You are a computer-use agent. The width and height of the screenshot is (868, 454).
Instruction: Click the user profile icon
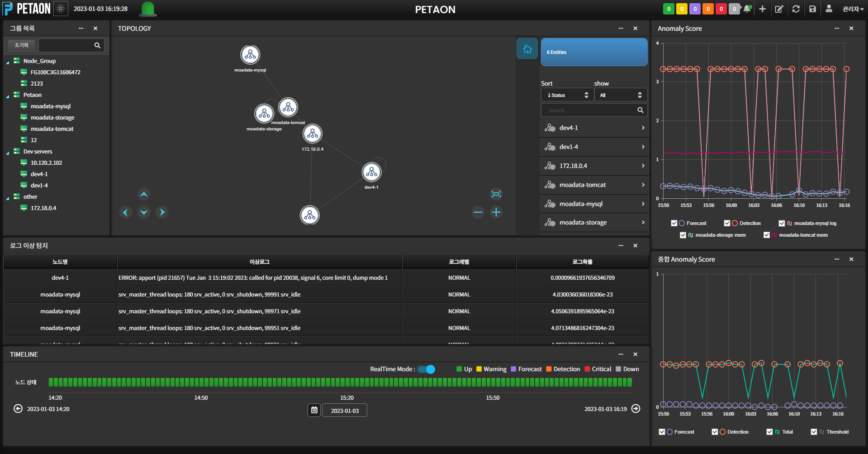829,9
